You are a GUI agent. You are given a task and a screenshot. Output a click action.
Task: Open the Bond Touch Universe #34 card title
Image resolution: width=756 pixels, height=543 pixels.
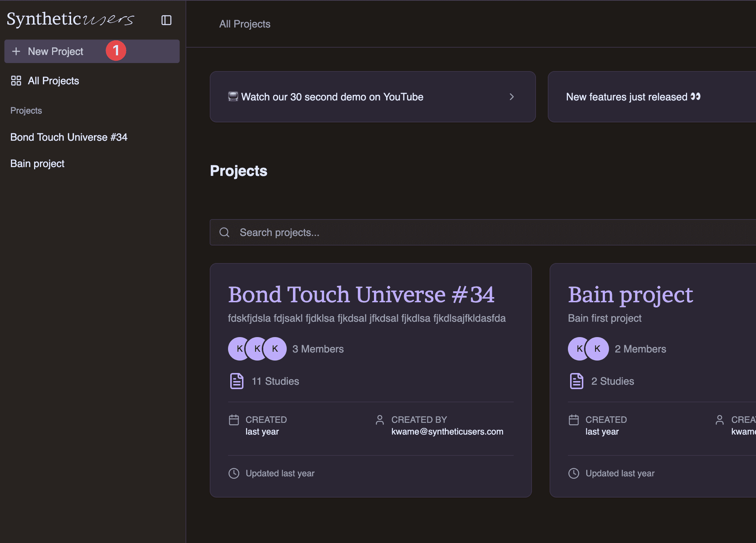(361, 295)
